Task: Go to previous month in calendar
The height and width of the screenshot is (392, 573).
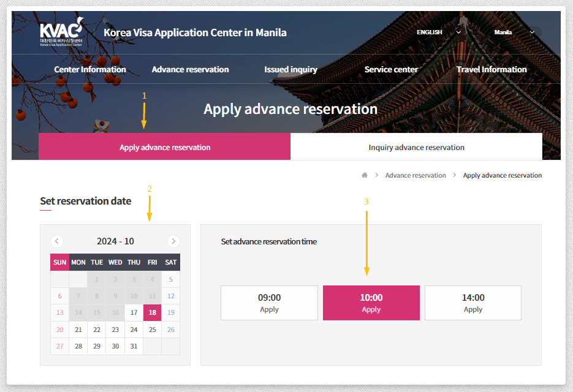Action: pos(57,241)
